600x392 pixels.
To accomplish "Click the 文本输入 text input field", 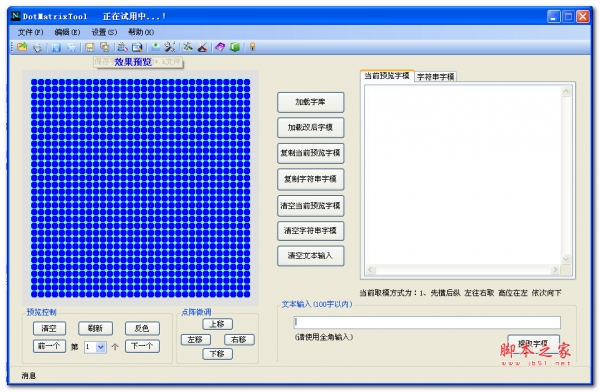I will point(427,322).
